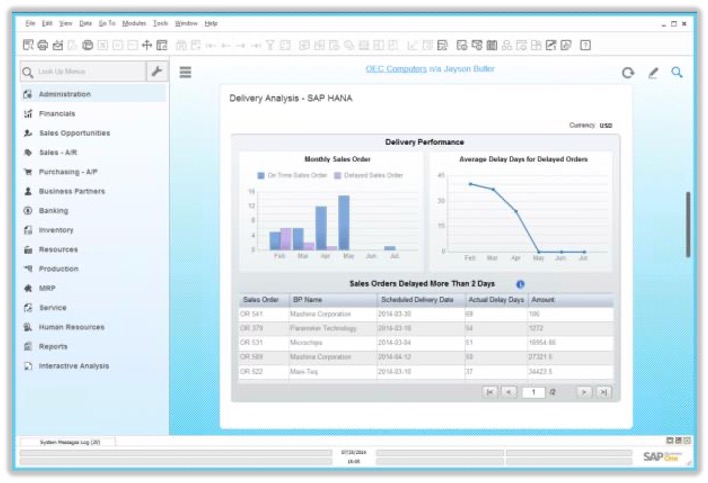This screenshot has height=483, width=708.
Task: Expand the Service module
Action: 52,308
